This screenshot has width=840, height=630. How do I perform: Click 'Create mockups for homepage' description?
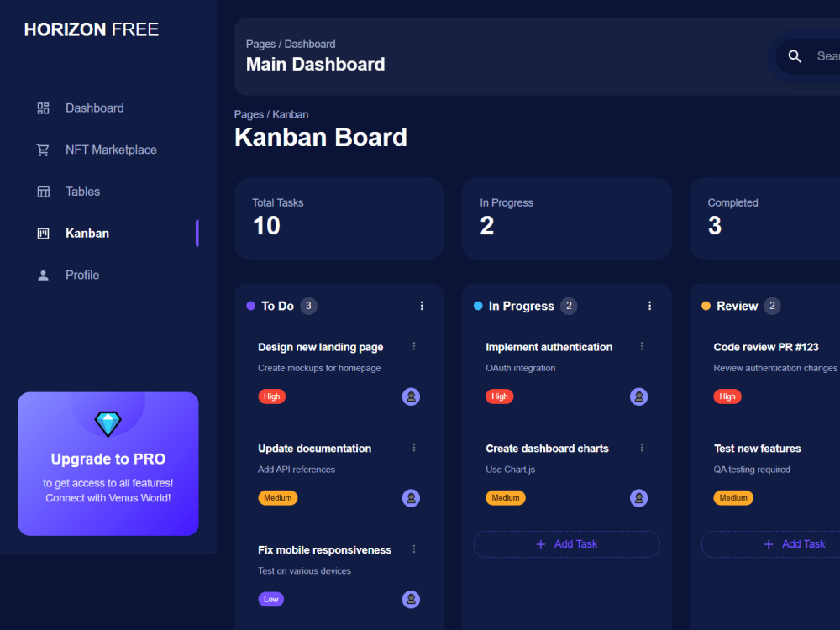(x=319, y=368)
